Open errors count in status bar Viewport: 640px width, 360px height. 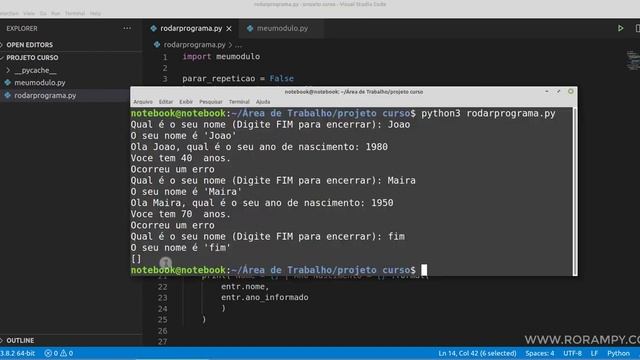pos(51,353)
